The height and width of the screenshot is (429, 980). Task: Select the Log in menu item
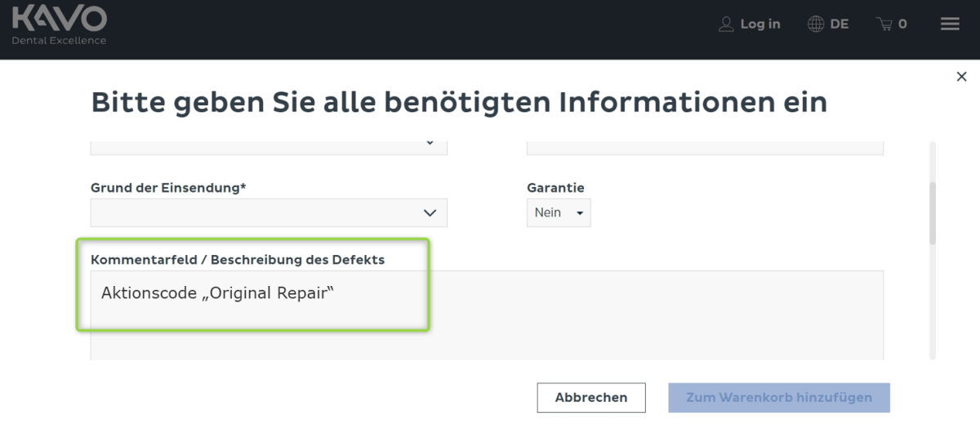tap(759, 25)
